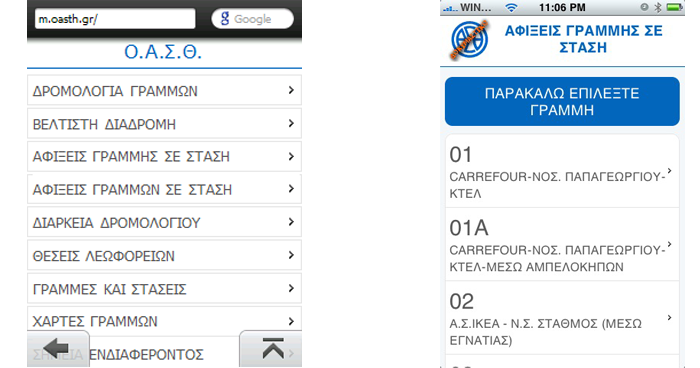The height and width of the screenshot is (368, 700).
Task: Tap the battery indicator icon
Action: coord(673,7)
